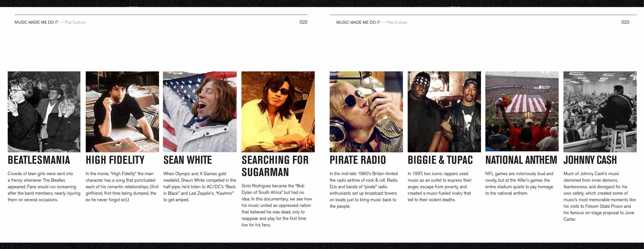Select the NATIONAL ANTHEM heading
Viewport: 644px width, 249px height.
521,160
